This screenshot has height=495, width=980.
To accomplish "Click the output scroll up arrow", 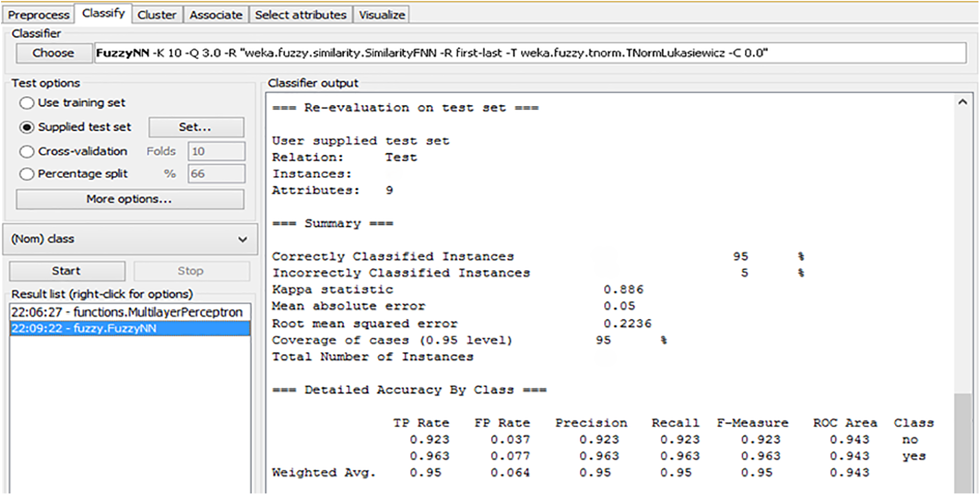I will (963, 102).
